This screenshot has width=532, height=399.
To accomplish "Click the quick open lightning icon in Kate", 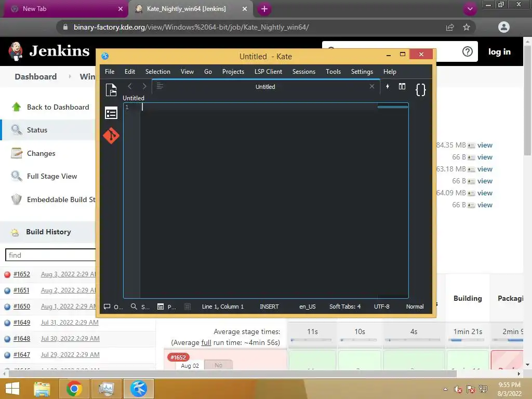I will pyautogui.click(x=388, y=86).
